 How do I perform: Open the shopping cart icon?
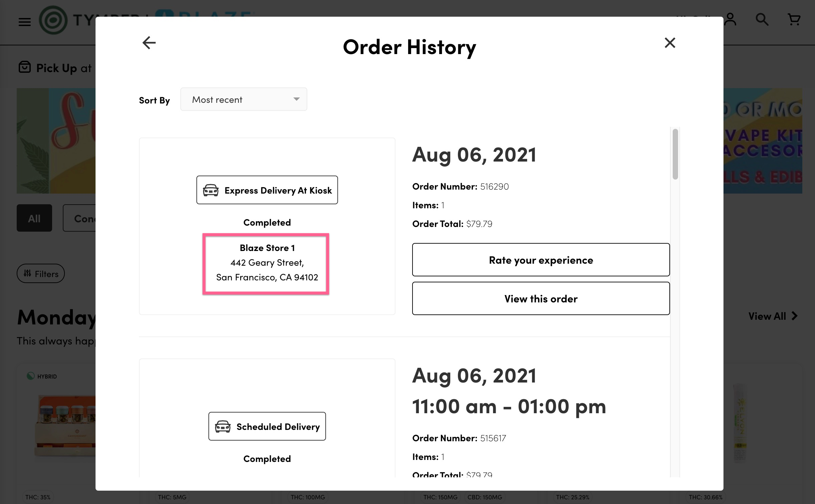[794, 19]
